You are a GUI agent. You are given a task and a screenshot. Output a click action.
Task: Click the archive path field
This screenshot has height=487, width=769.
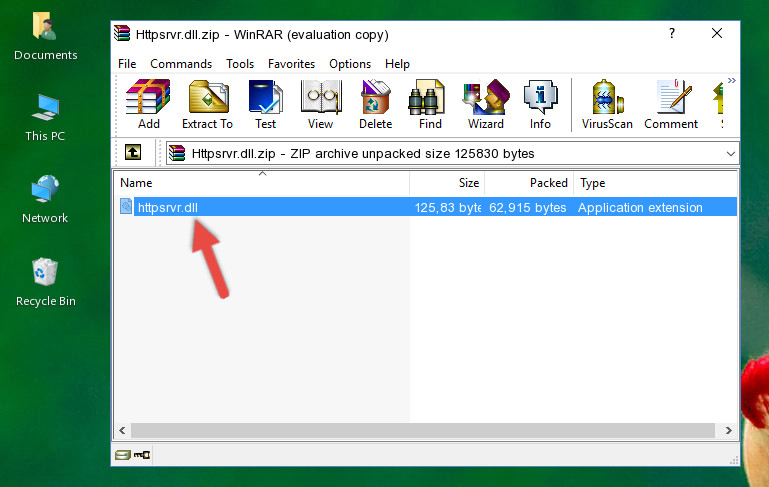(x=452, y=154)
